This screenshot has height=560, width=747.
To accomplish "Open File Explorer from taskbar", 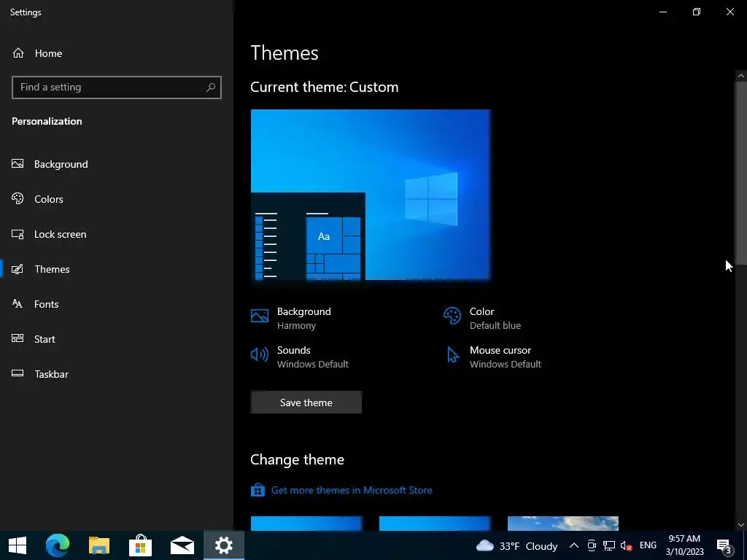I will (99, 545).
